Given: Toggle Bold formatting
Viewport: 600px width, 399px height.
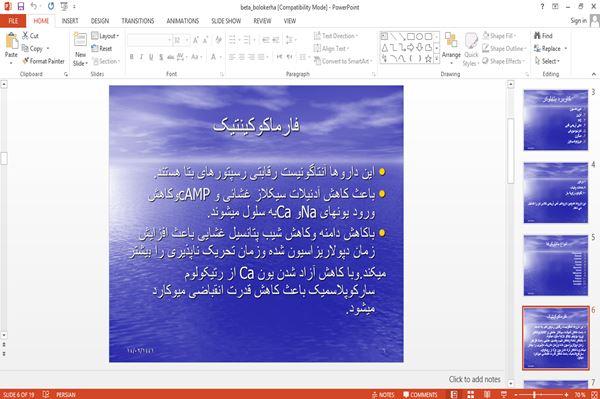Looking at the screenshot, I should tap(132, 57).
